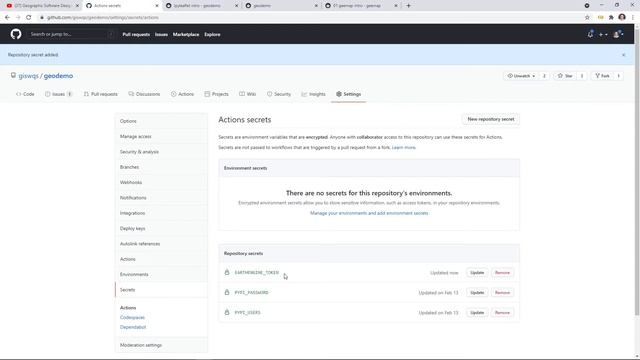Switch to the YouTube browser tab
Image resolution: width=640 pixels, height=360 pixels.
pos(41,6)
